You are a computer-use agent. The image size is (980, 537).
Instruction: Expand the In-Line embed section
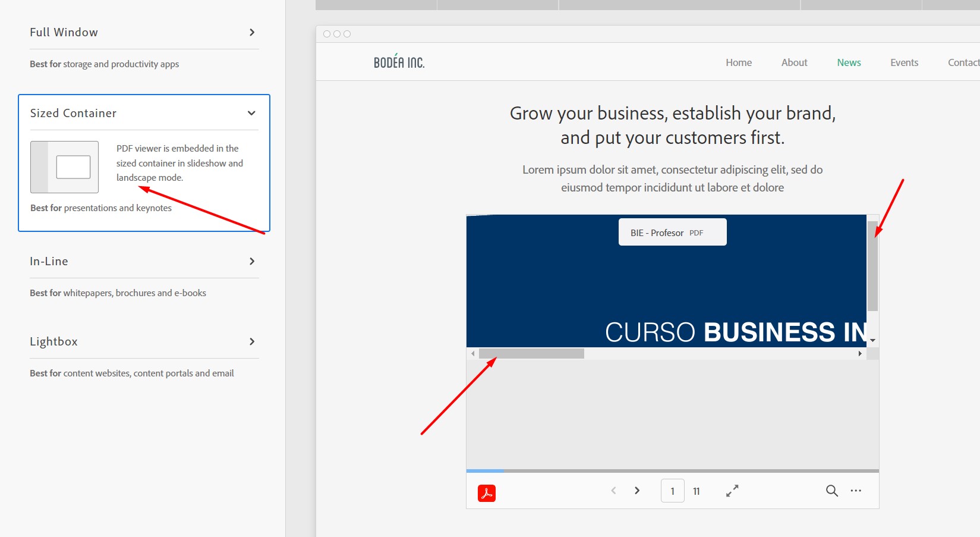tap(251, 261)
